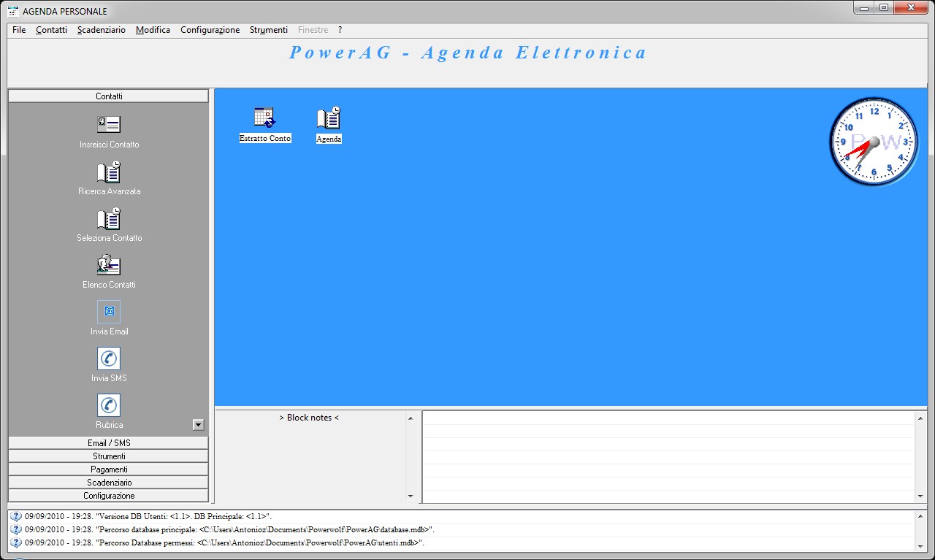Image resolution: width=935 pixels, height=560 pixels.
Task: Expand the Pagamenti sidebar section
Action: pos(109,469)
